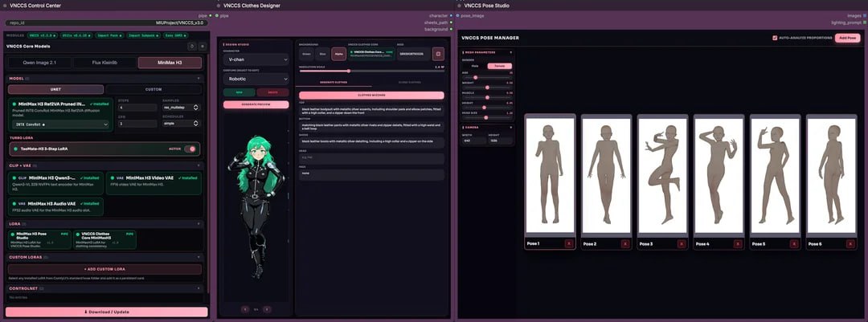
Task: Click the Generate Preview button
Action: pos(256,104)
